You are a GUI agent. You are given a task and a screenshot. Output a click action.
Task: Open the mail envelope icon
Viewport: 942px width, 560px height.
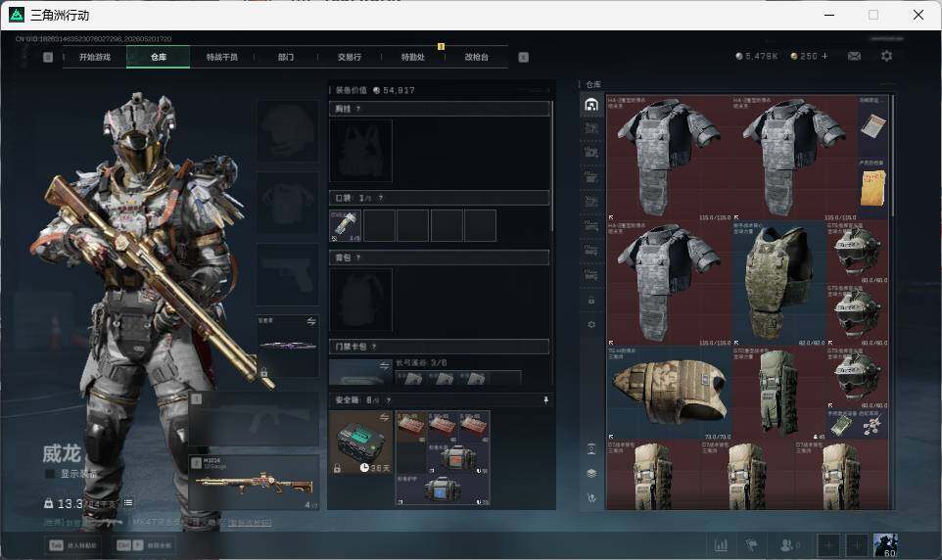[854, 56]
